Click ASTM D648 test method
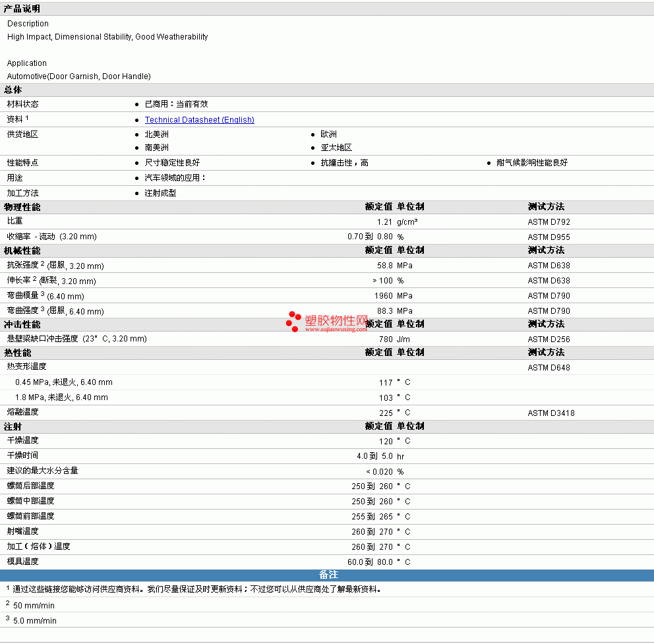 [x=549, y=367]
